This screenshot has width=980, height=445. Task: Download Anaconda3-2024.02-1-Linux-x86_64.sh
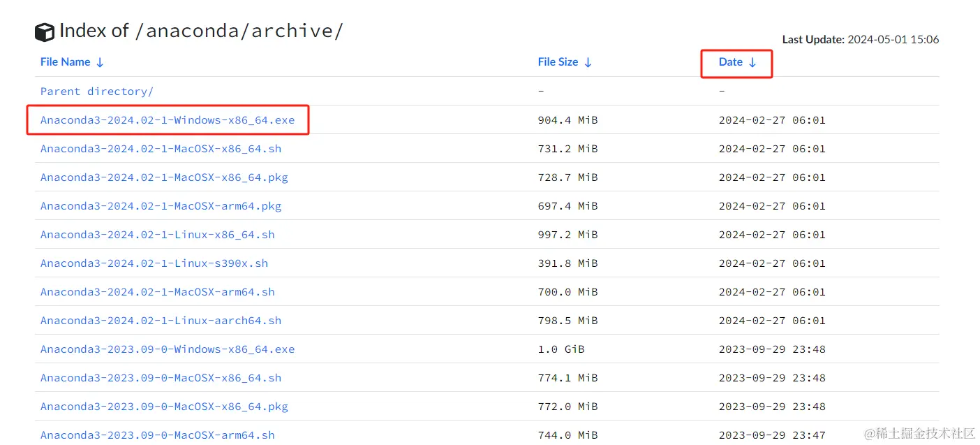158,235
